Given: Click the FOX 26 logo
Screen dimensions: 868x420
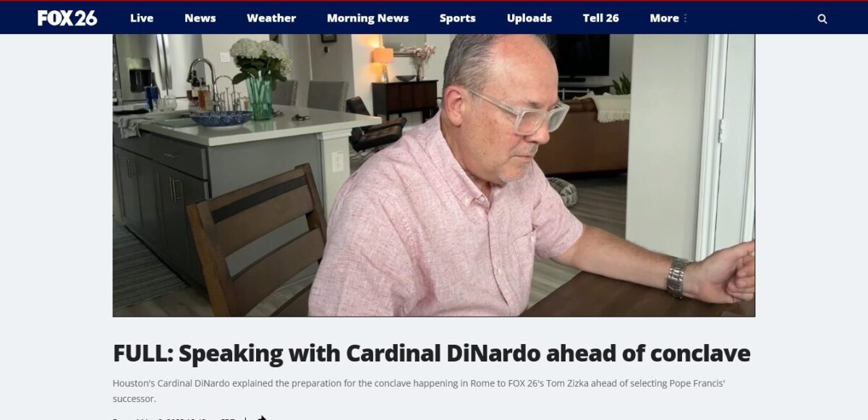Looking at the screenshot, I should coord(67,18).
